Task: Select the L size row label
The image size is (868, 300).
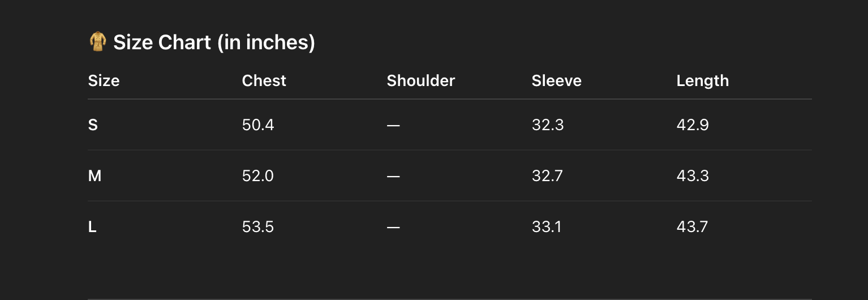Action: tap(92, 227)
